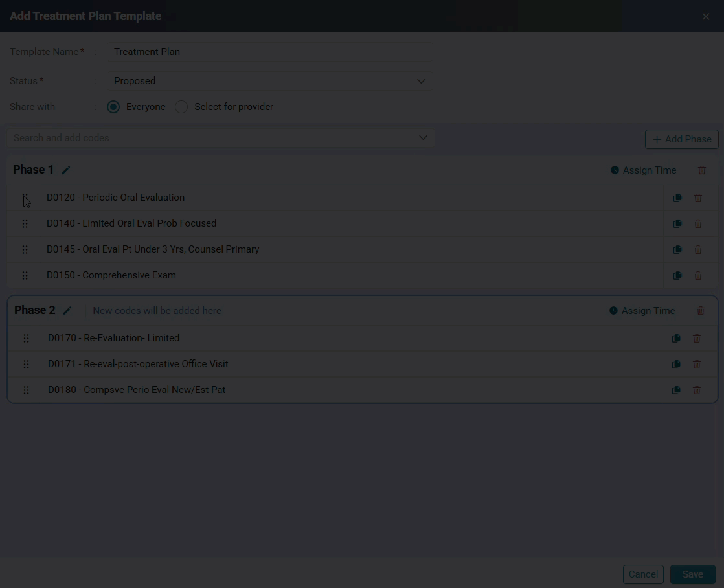Delete Phase 2 using its trash icon
The image size is (724, 588).
(x=701, y=310)
